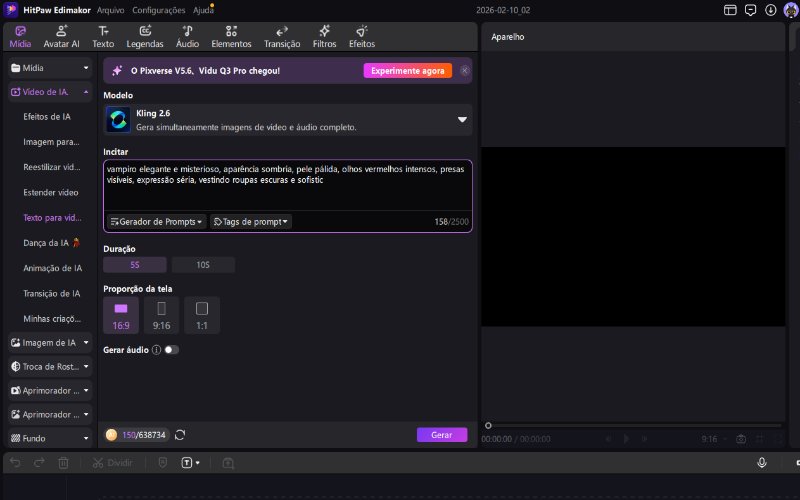Image resolution: width=800 pixels, height=500 pixels.
Task: Select Dança da IA in sidebar
Action: [52, 243]
